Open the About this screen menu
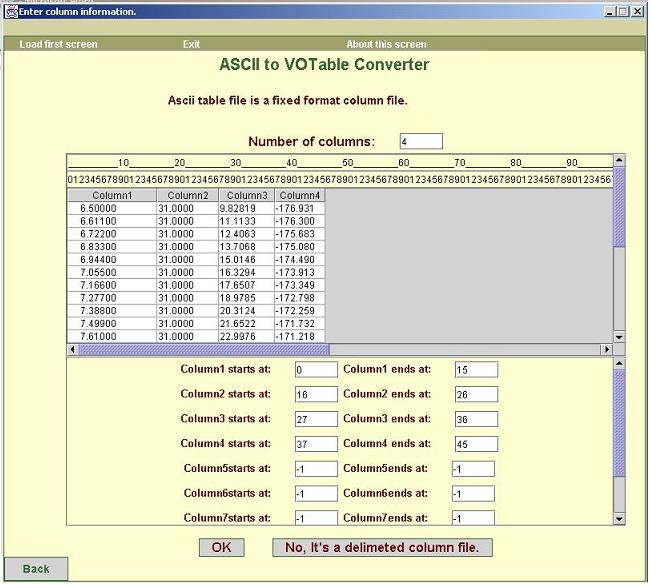 tap(386, 44)
